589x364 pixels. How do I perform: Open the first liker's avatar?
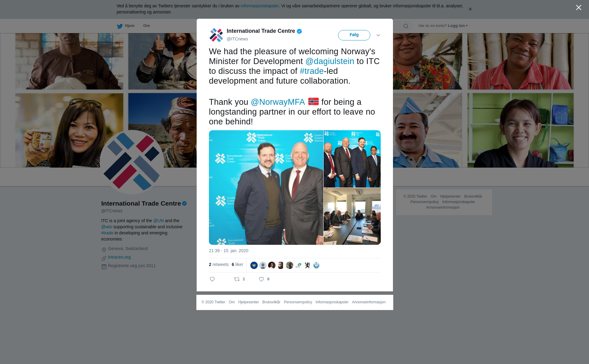coord(254,265)
